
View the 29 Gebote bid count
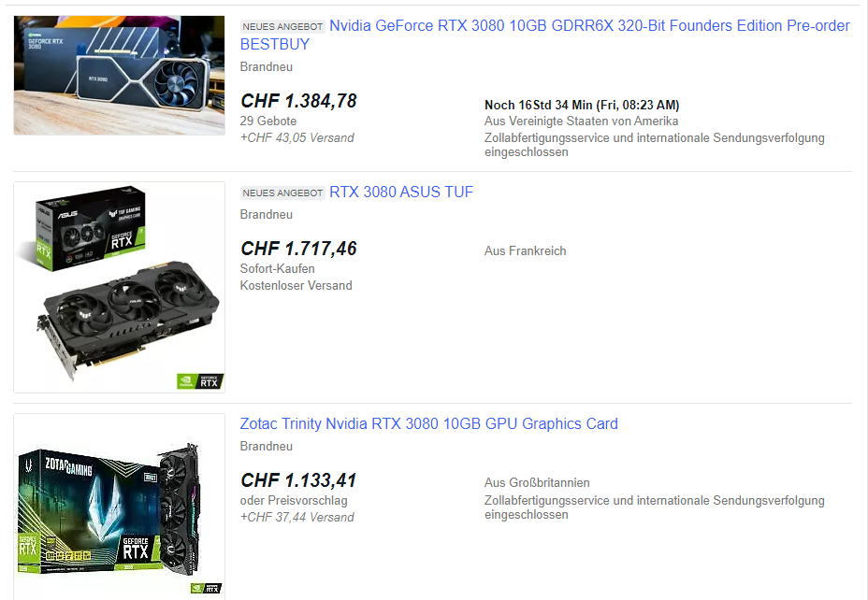[x=268, y=121]
